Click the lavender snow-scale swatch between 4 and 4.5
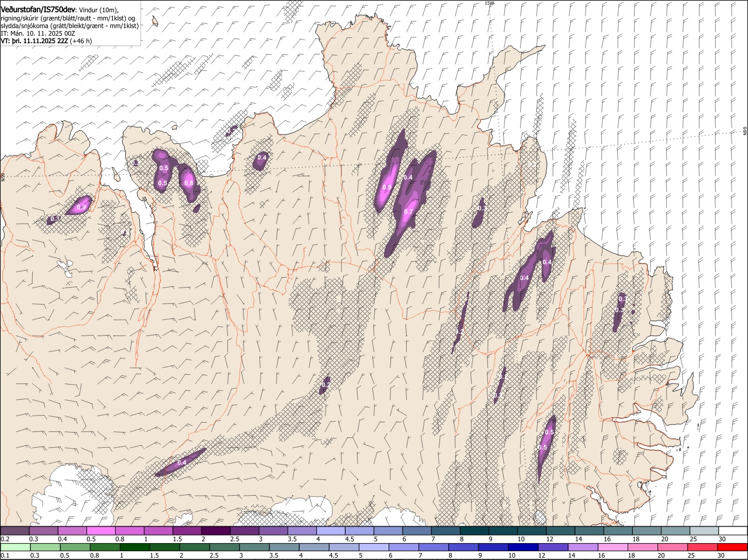The width and height of the screenshot is (748, 560). 331,530
